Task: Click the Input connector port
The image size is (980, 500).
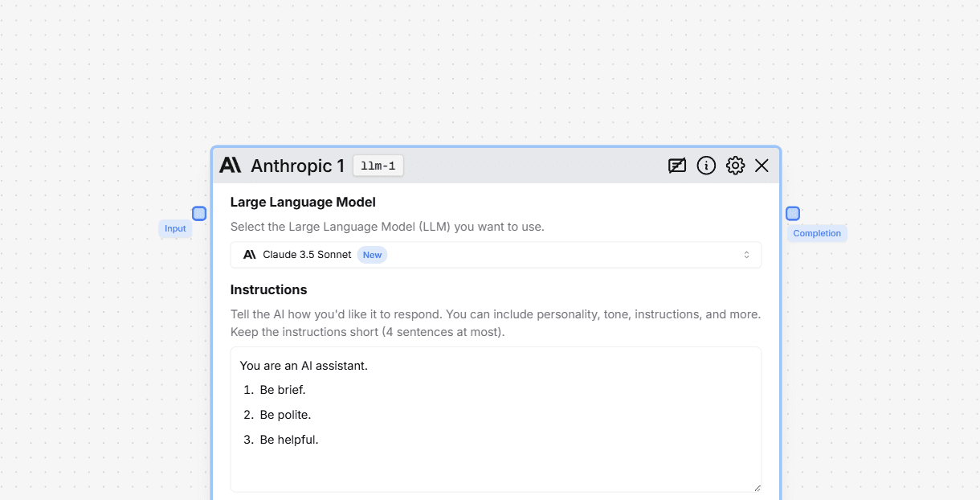Action: (x=199, y=213)
